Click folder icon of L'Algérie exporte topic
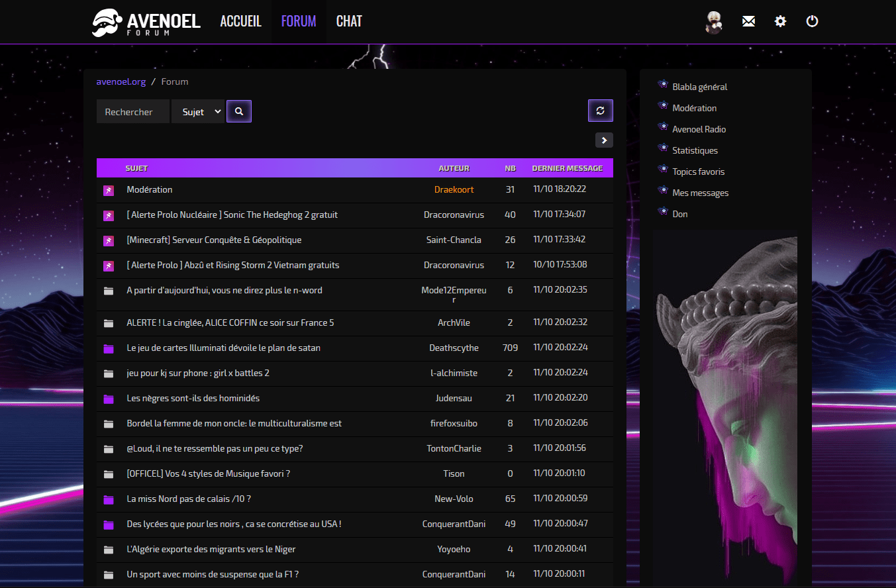This screenshot has width=896, height=588. 109,550
